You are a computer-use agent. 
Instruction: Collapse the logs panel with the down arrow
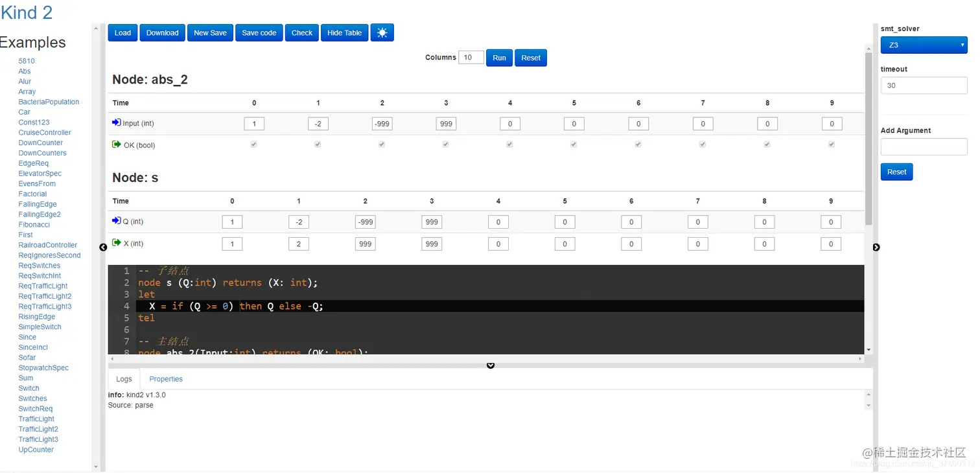[491, 365]
